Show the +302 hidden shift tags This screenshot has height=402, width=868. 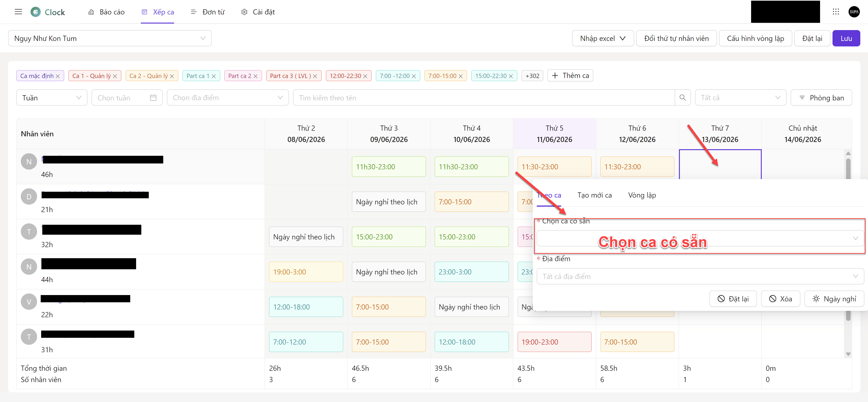[532, 76]
